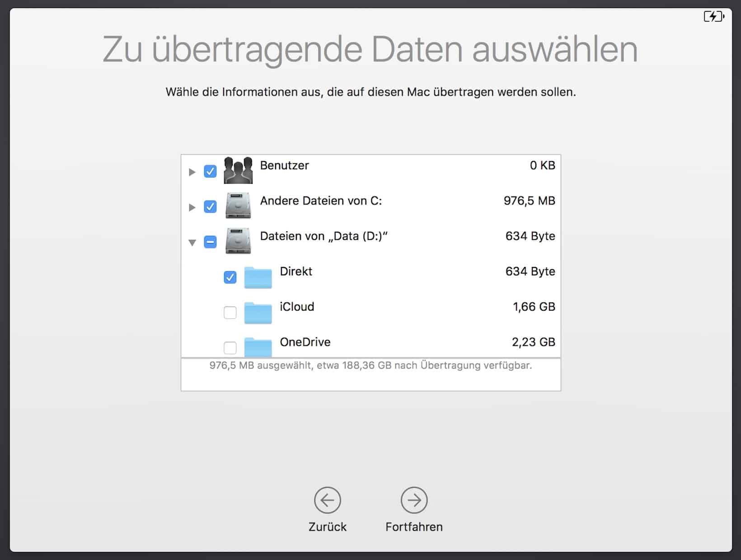Click the 634 Byte size of Direkt

point(530,271)
